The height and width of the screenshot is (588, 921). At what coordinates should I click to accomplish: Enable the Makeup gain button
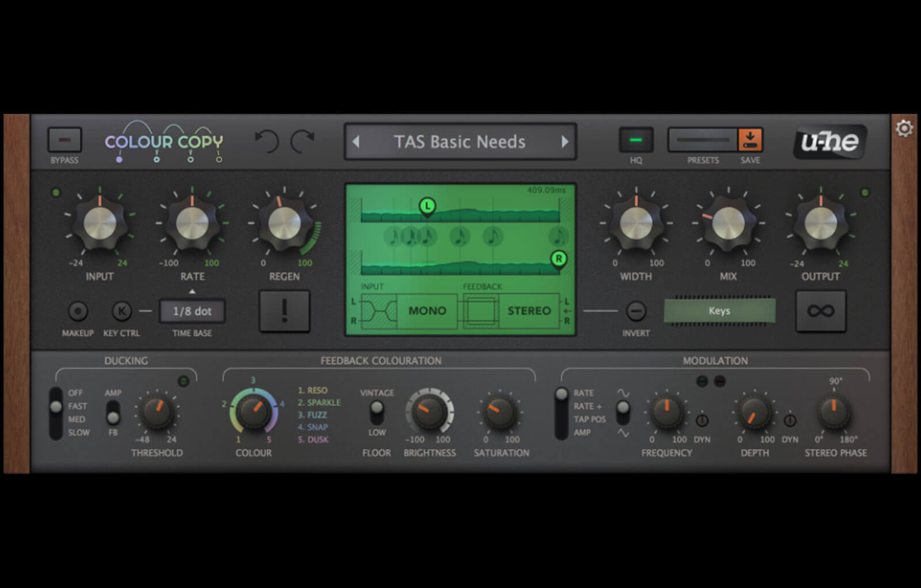point(77,311)
